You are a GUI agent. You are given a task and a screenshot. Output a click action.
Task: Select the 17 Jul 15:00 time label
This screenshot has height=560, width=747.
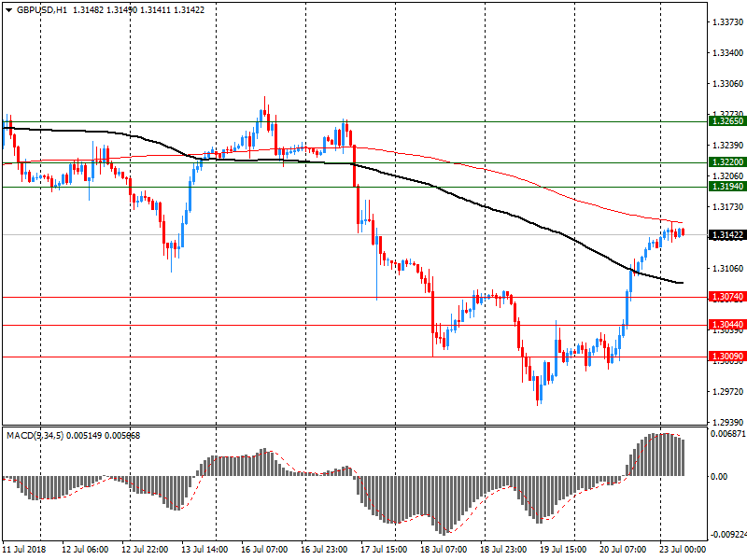(384, 550)
